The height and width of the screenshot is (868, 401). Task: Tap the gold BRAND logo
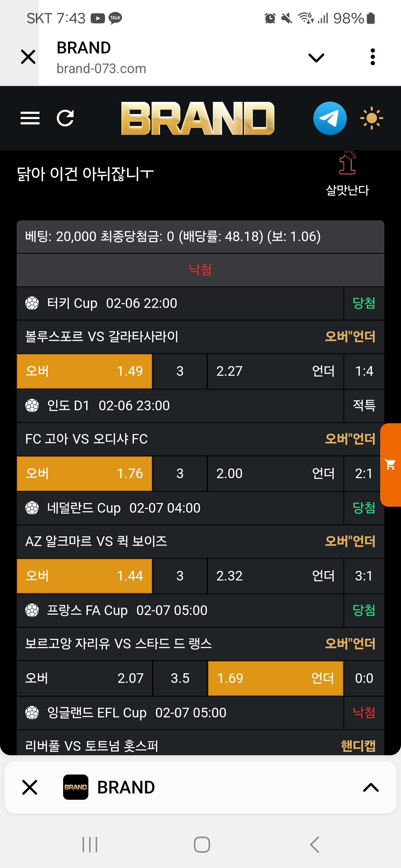(x=198, y=118)
